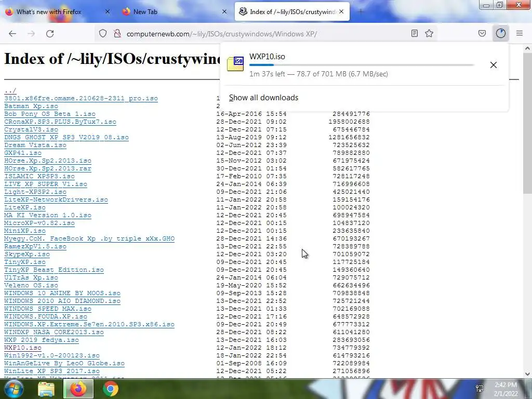Click the network tray icon
Image resolution: width=532 pixels, height=399 pixels.
click(x=480, y=389)
